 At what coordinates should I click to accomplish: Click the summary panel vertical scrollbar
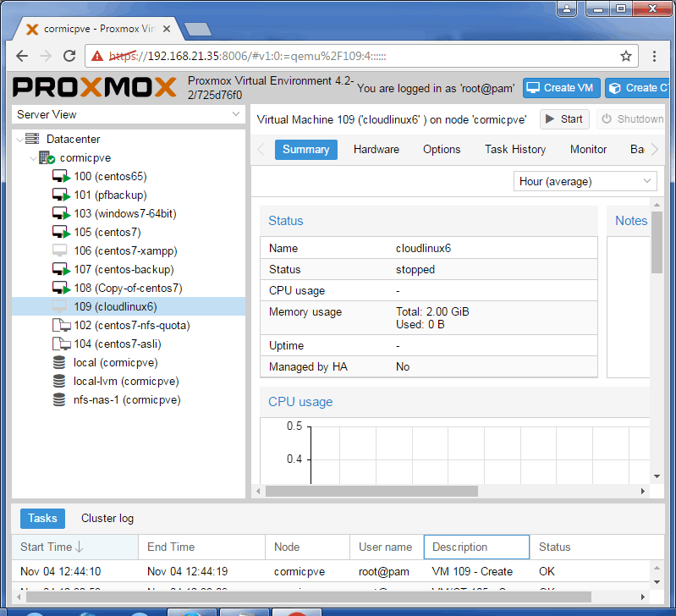tap(657, 243)
